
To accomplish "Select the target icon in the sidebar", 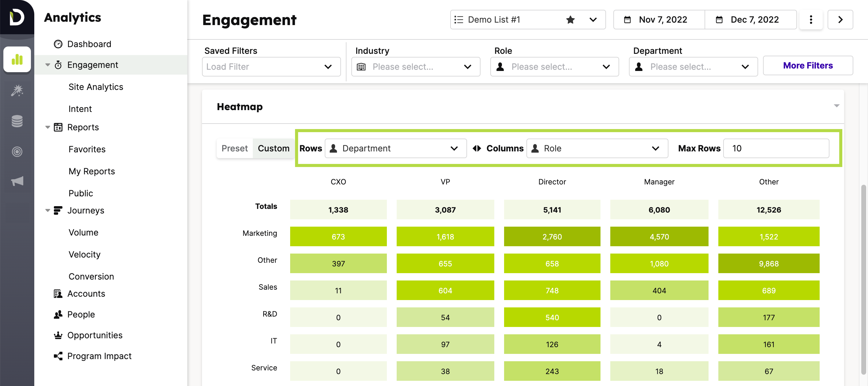I will [17, 151].
